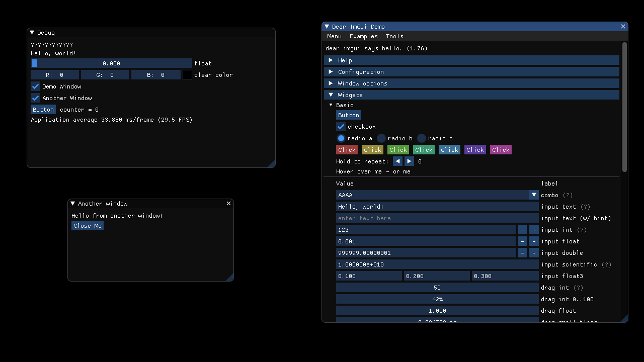
Task: Click the hold-to-repeat right arrow
Action: pyautogui.click(x=409, y=161)
